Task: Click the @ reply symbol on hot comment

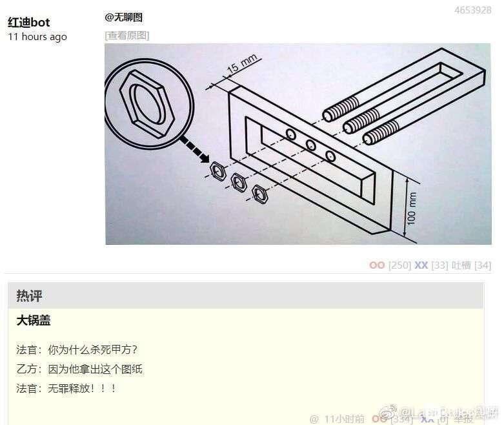Action: point(314,419)
